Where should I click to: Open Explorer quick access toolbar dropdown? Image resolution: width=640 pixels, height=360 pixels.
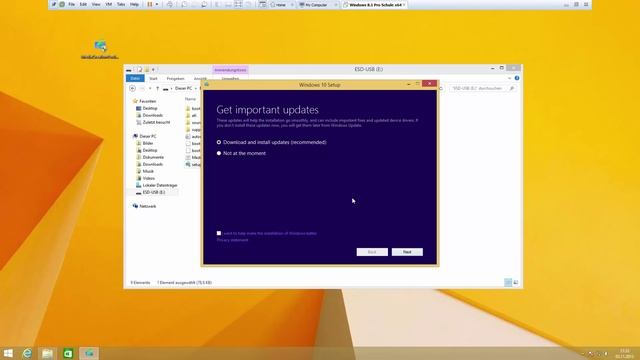[x=153, y=69]
